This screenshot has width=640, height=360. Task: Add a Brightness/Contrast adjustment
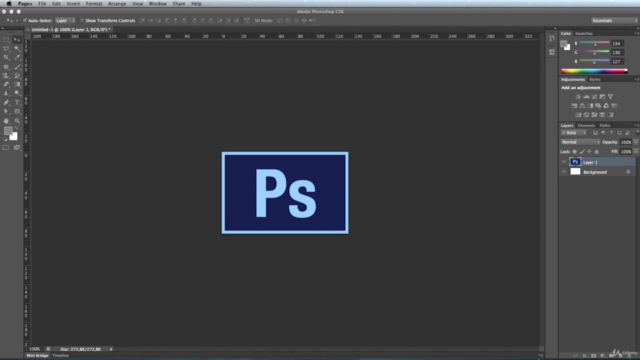pyautogui.click(x=578, y=97)
